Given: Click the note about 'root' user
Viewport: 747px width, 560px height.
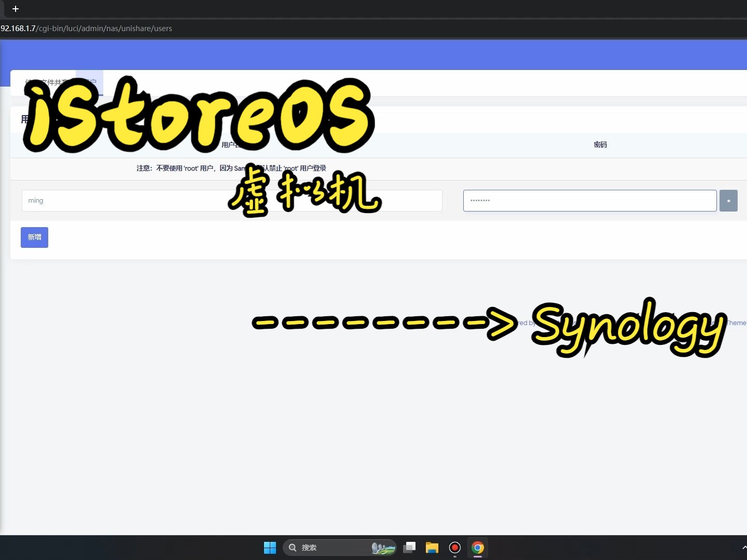Looking at the screenshot, I should [231, 168].
